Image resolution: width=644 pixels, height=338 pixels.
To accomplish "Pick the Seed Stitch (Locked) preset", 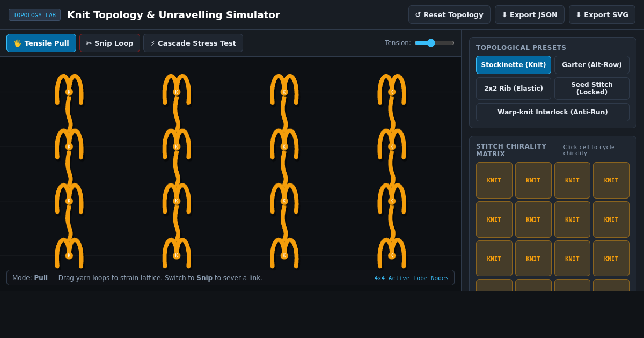I will (591, 89).
